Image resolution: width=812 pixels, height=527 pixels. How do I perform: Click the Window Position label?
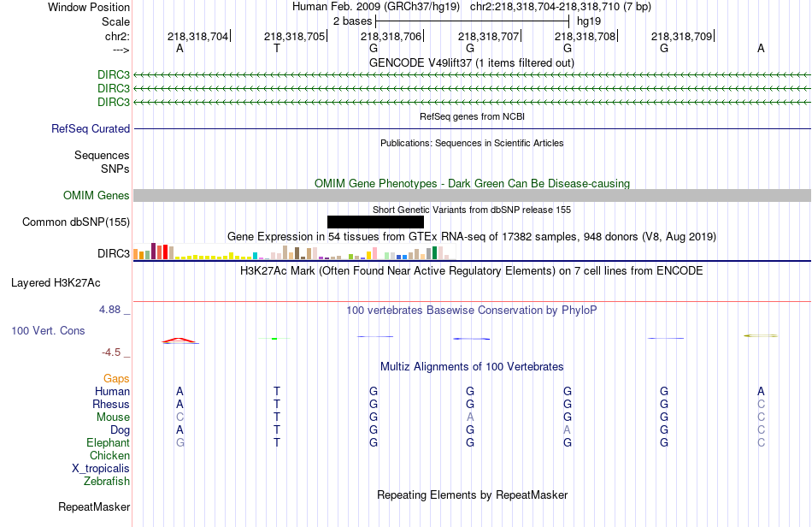[x=89, y=7]
